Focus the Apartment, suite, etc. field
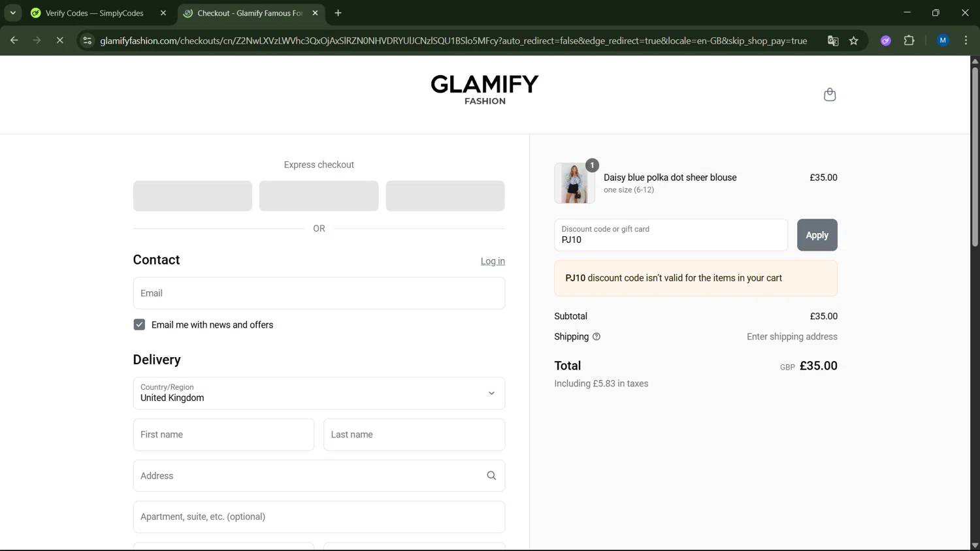The image size is (980, 551). 319,517
